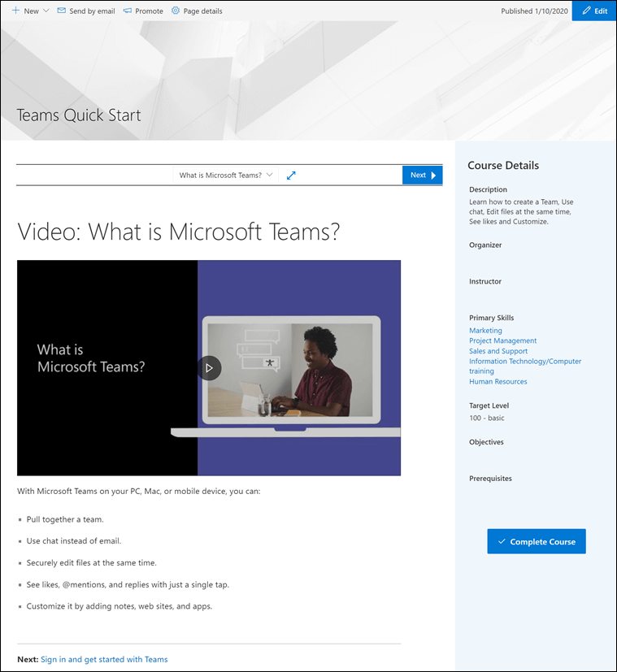Viewport: 617px width, 672px height.
Task: Click the 'Prerequisites' label
Action: coord(490,479)
